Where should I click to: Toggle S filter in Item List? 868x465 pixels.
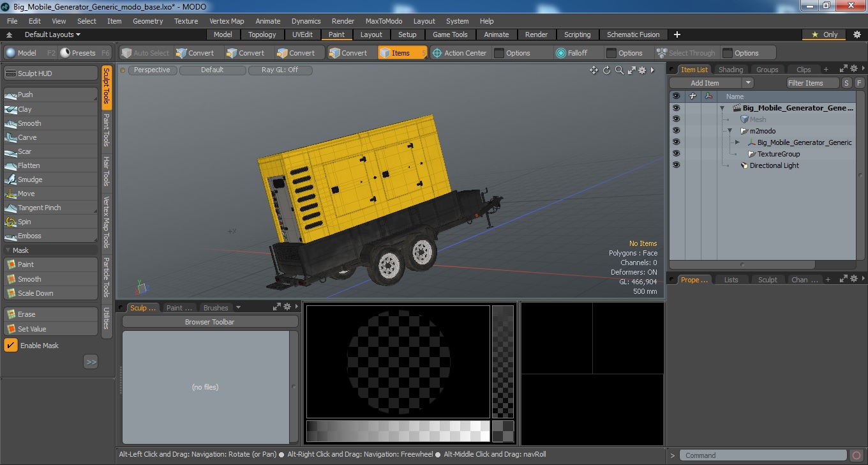point(846,83)
